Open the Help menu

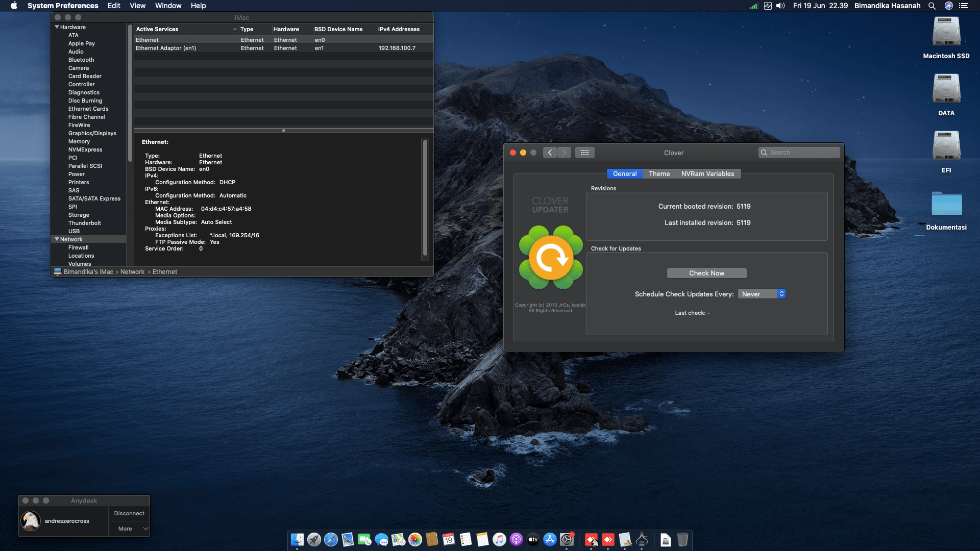pyautogui.click(x=199, y=6)
